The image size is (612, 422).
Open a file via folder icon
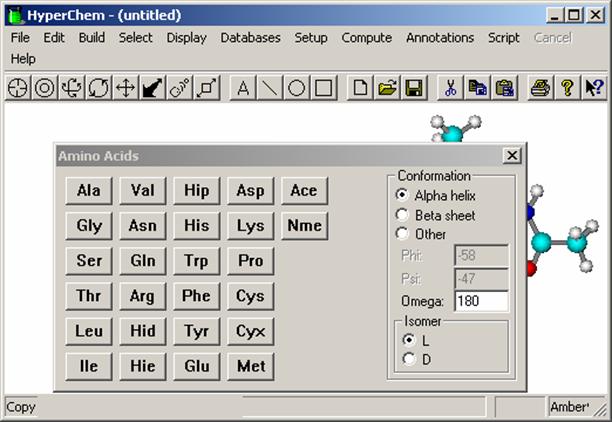tap(387, 88)
